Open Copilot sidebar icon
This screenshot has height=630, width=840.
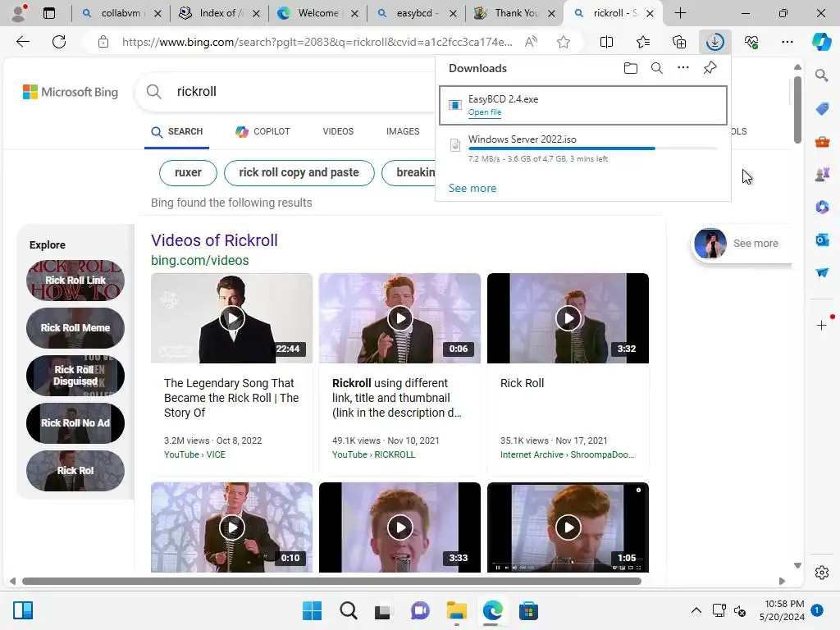tap(821, 42)
